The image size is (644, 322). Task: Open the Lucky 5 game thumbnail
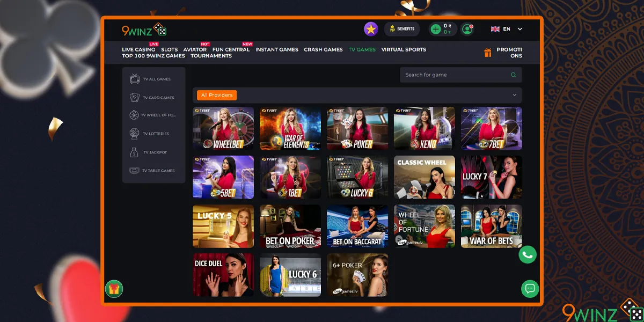click(223, 226)
